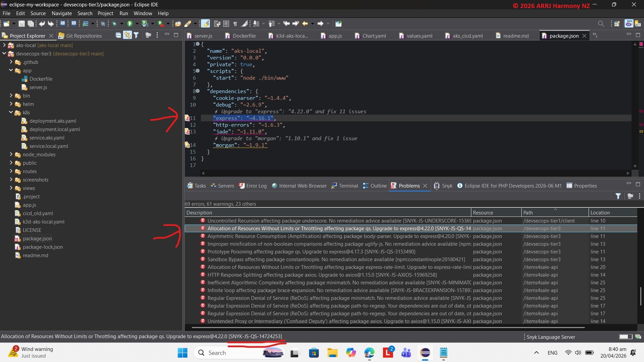The width and height of the screenshot is (644, 362).
Task: Click the Windows Start button
Action: pyautogui.click(x=182, y=353)
